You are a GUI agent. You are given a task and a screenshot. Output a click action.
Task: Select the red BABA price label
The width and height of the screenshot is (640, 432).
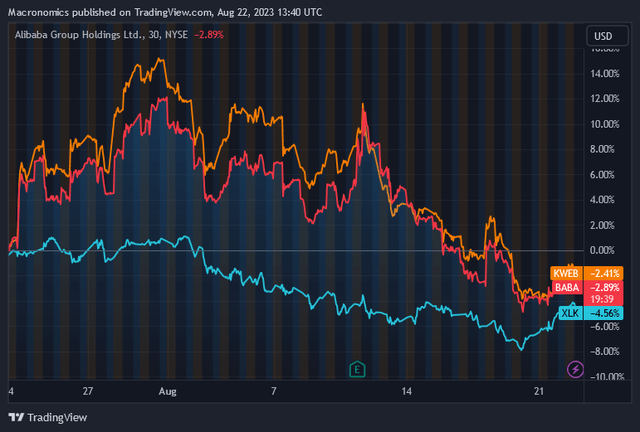[567, 287]
